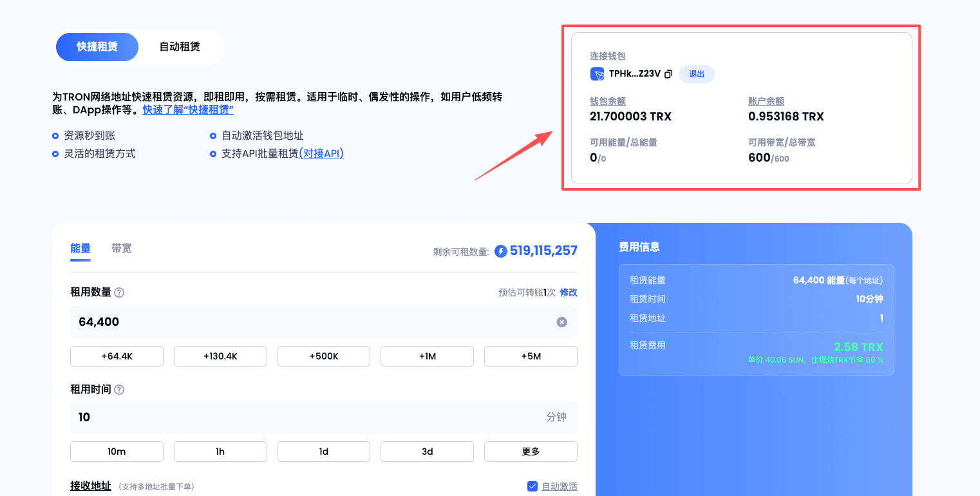Click the rental time input field

point(309,417)
